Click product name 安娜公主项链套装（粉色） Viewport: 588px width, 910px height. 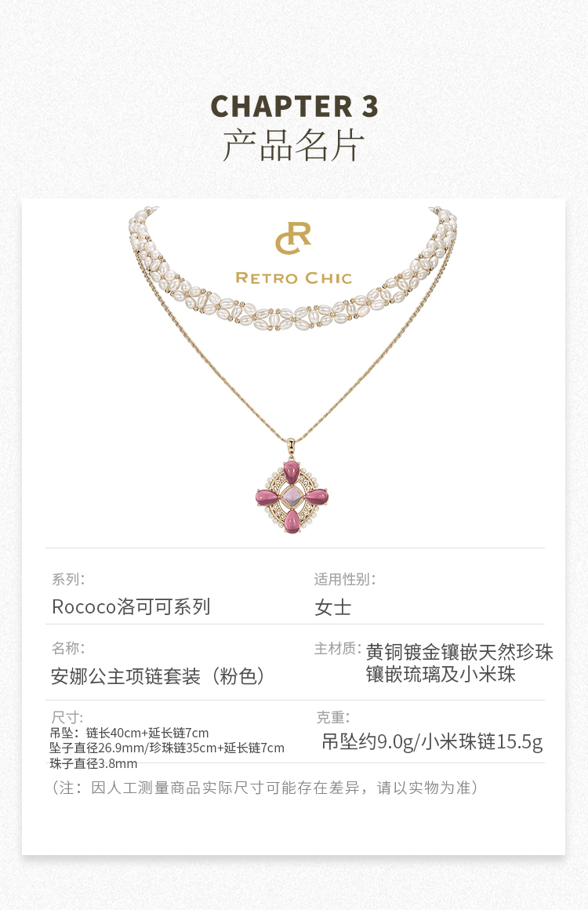(x=158, y=676)
